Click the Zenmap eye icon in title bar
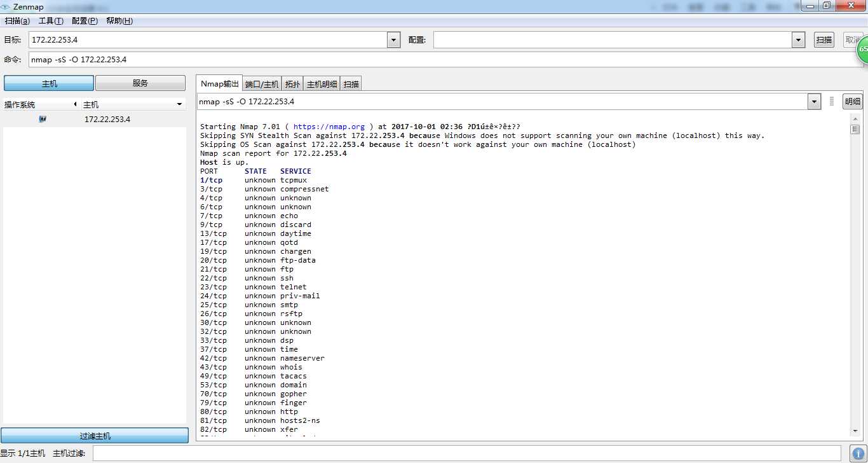The height and width of the screenshot is (463, 868). [6, 7]
